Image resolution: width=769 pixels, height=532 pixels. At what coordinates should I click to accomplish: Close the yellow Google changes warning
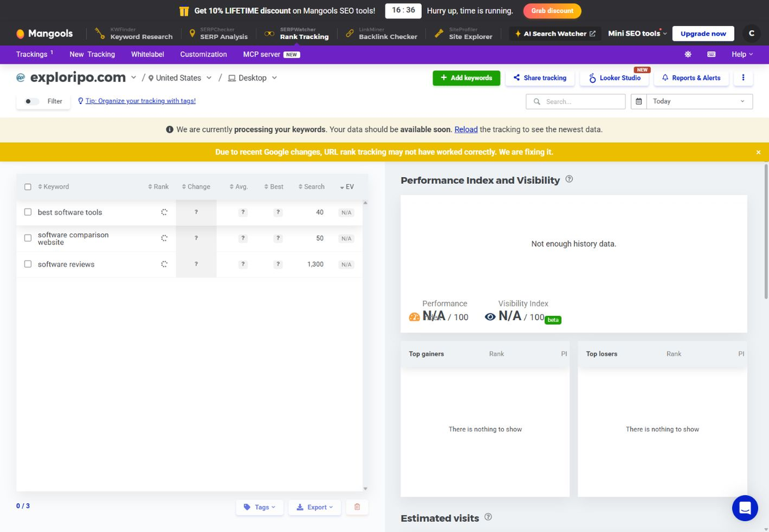758,152
